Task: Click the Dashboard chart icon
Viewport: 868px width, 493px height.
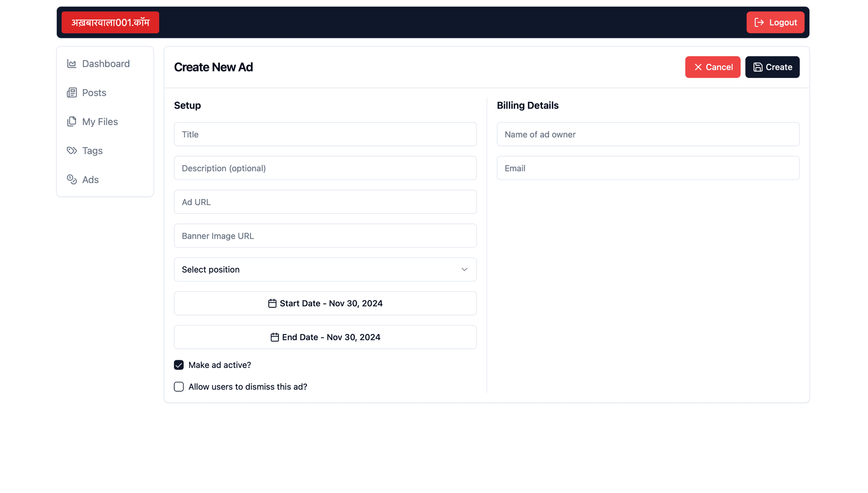Action: [x=72, y=64]
